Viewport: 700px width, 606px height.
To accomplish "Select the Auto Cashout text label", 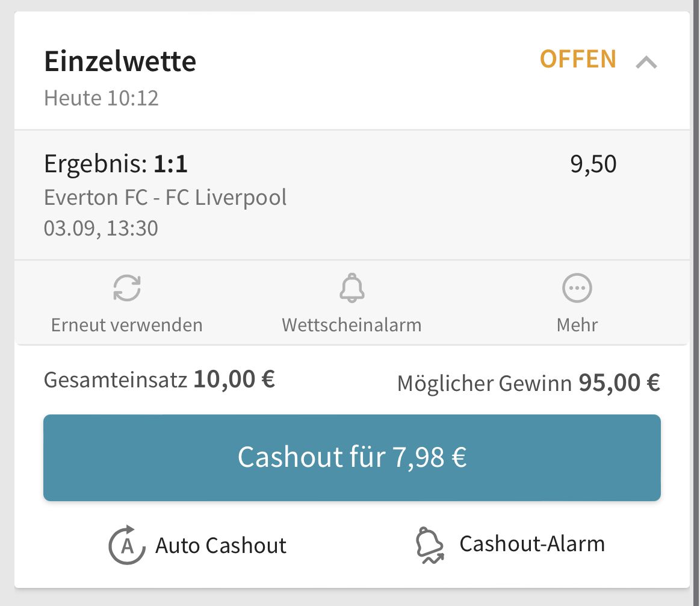I will [x=220, y=545].
